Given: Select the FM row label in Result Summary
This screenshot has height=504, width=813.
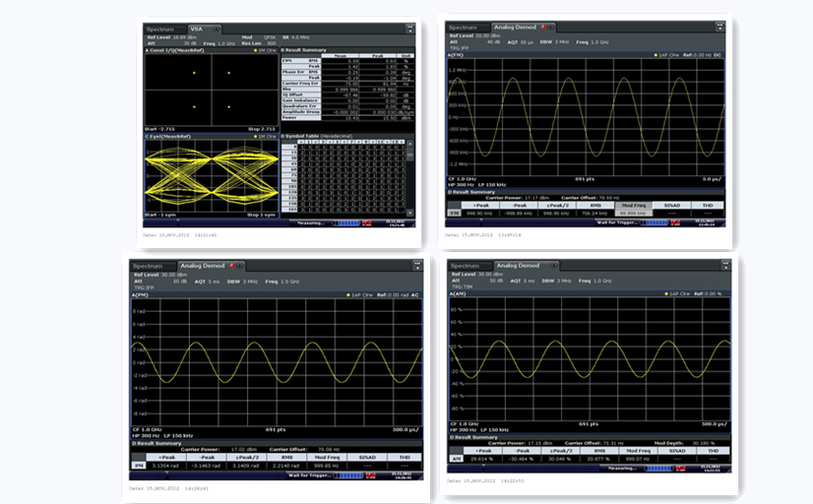Looking at the screenshot, I should [x=454, y=212].
